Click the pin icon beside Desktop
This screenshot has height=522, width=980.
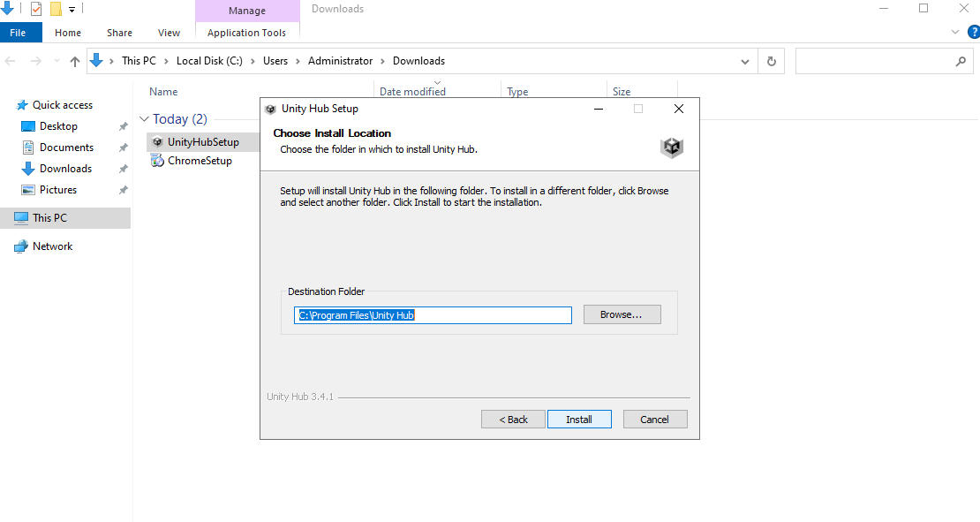click(123, 126)
